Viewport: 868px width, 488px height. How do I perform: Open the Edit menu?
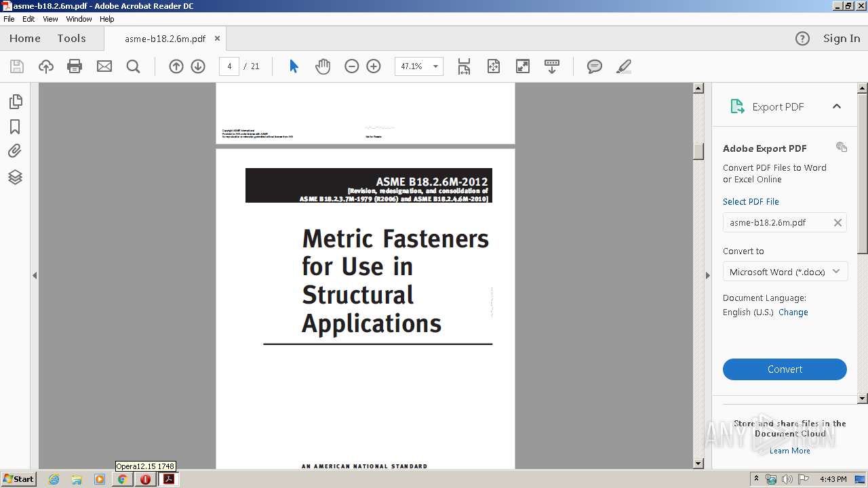click(28, 19)
